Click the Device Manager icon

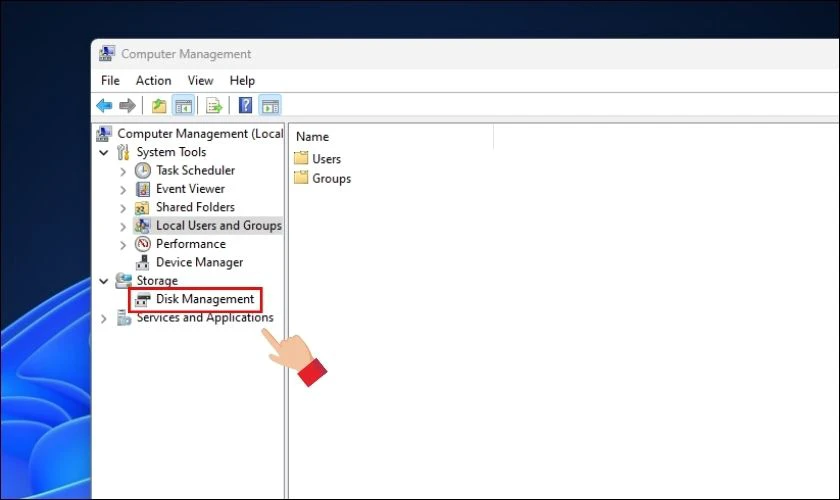tap(142, 262)
